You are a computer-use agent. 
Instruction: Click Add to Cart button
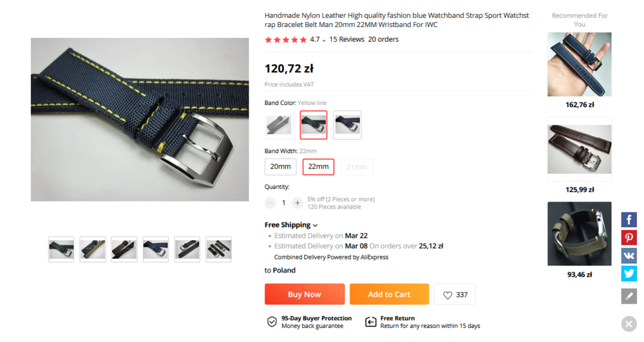[x=389, y=294]
